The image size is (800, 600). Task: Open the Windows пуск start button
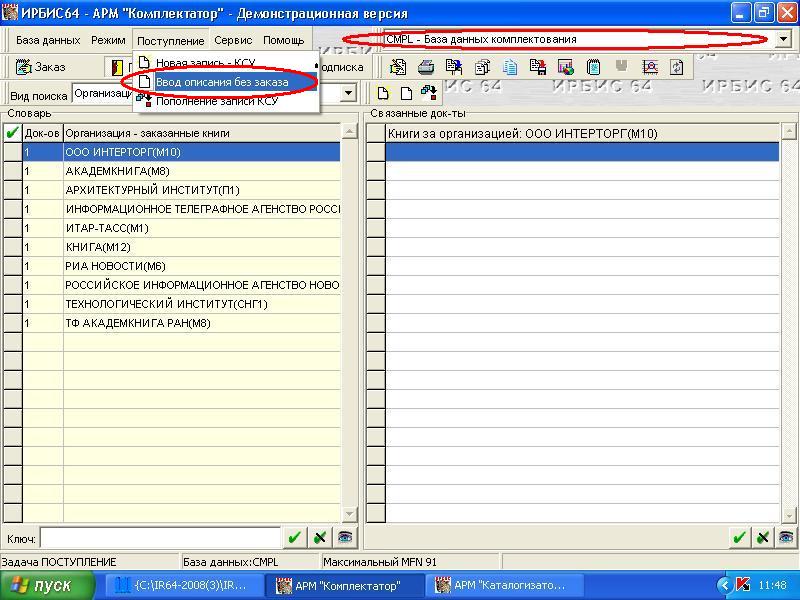tap(47, 585)
